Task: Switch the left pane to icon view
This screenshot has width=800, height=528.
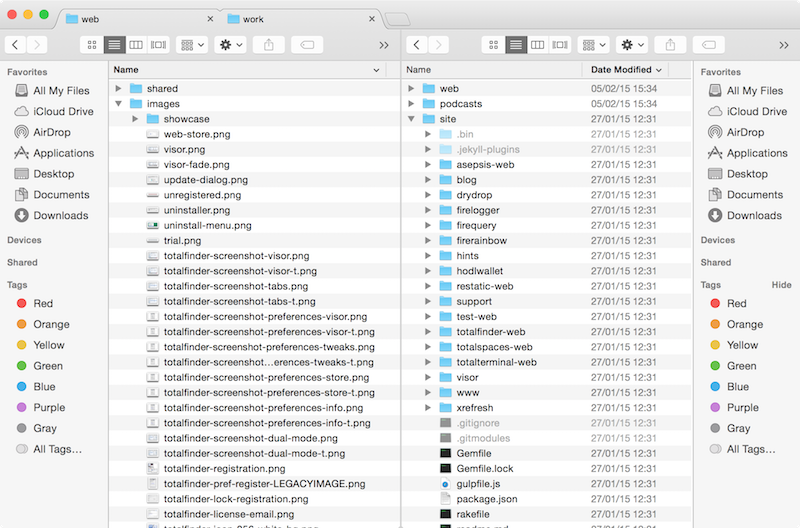Action: tap(92, 45)
